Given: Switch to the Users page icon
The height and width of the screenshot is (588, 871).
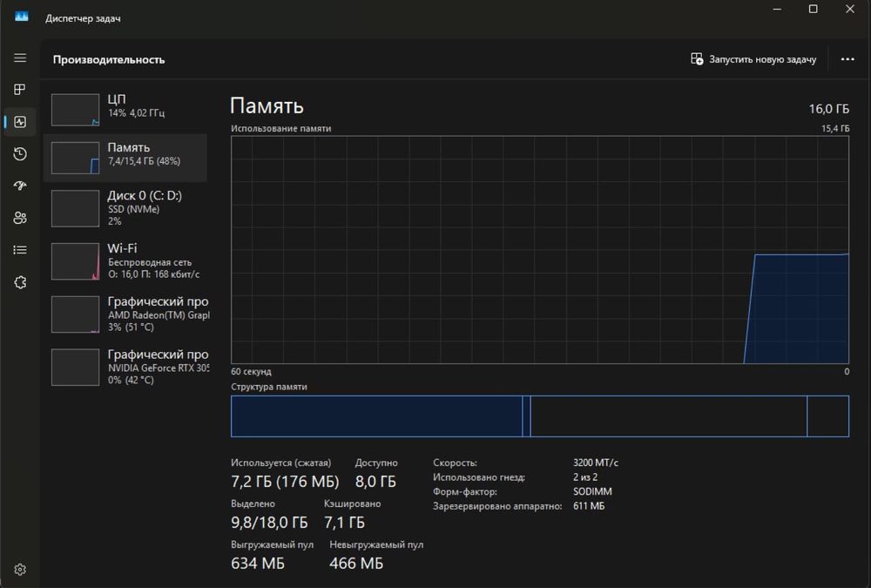Looking at the screenshot, I should (20, 218).
